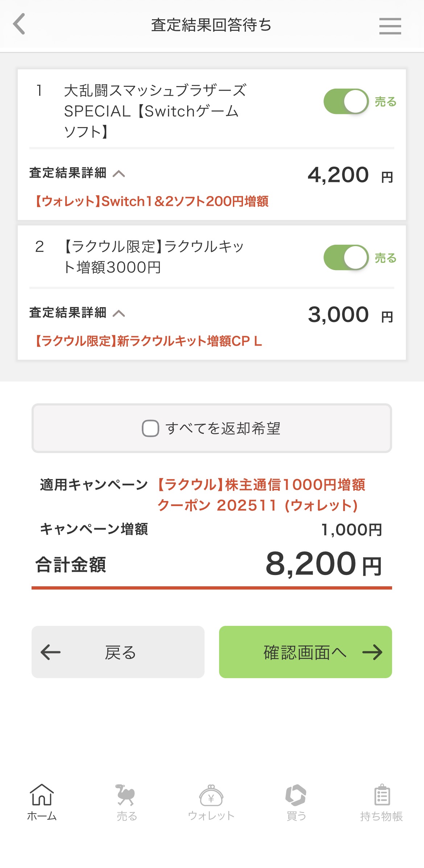
Task: Open the hamburger menu icon
Action: pyautogui.click(x=390, y=26)
